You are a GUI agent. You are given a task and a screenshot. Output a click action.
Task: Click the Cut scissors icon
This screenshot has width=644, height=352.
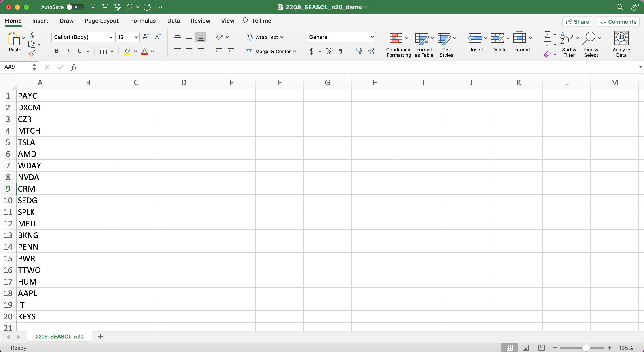click(32, 34)
